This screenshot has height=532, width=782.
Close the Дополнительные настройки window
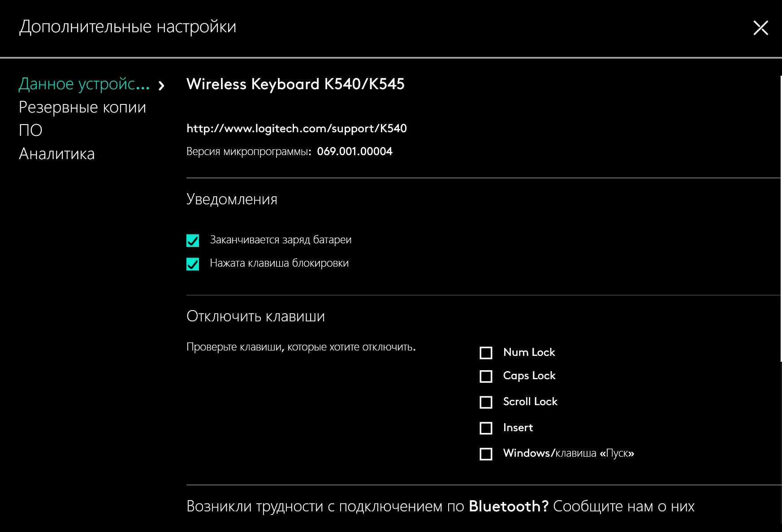(x=760, y=28)
